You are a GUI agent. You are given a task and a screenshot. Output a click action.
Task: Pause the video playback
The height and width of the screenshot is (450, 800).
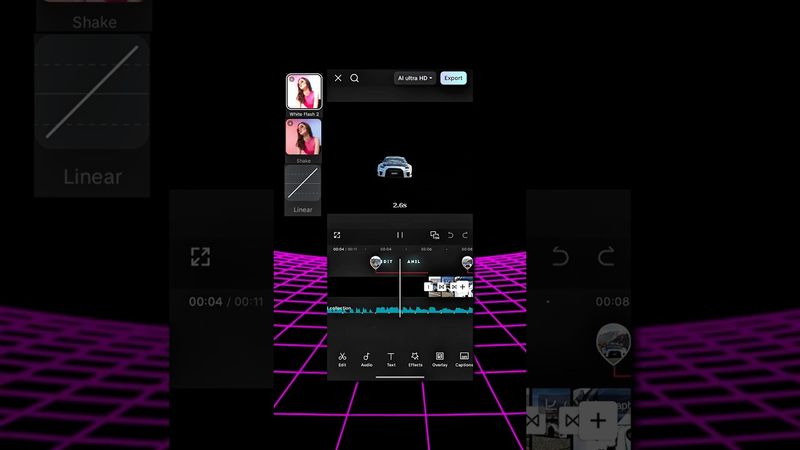click(x=400, y=235)
